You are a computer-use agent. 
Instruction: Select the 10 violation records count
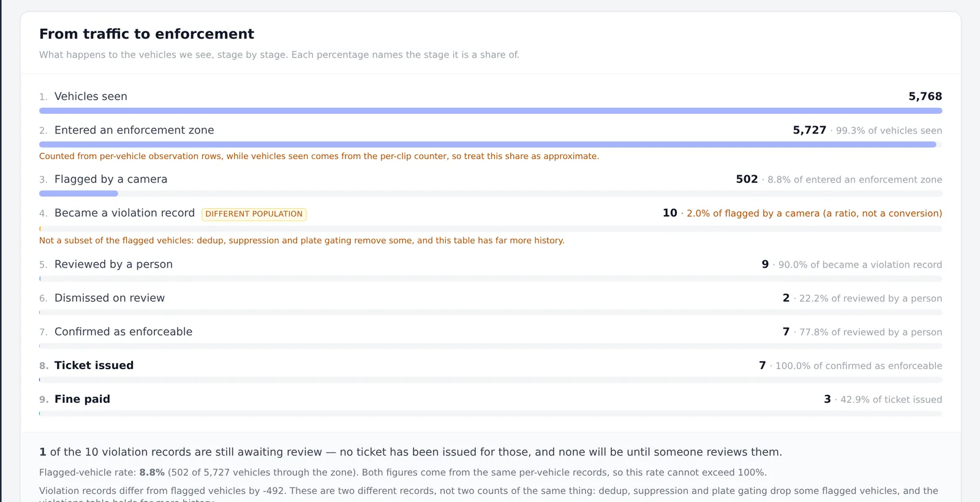(670, 212)
